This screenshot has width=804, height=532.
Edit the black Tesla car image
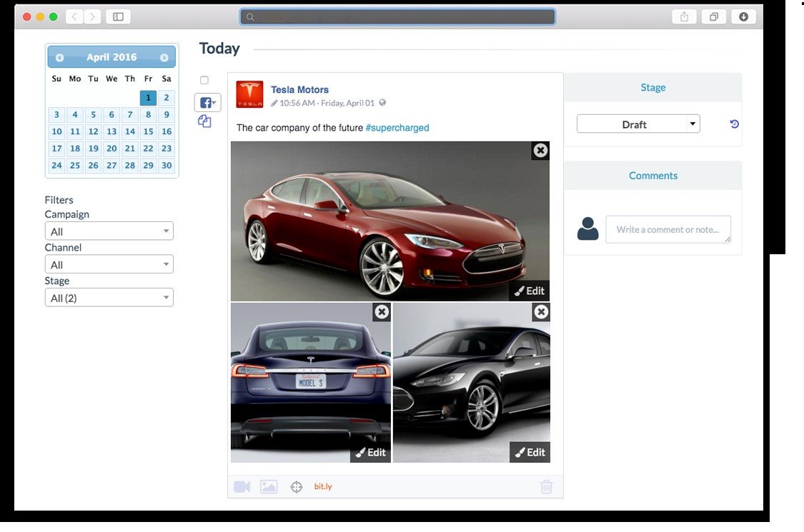pos(530,452)
